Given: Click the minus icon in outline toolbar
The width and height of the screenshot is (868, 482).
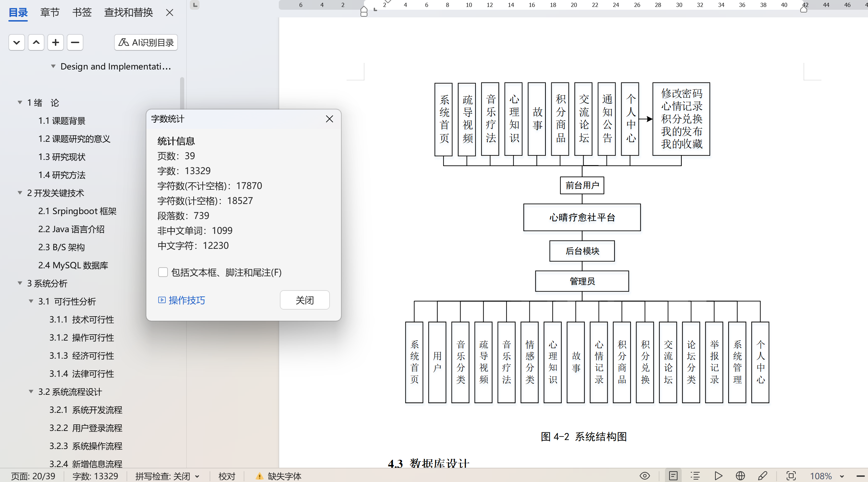Looking at the screenshot, I should 75,42.
